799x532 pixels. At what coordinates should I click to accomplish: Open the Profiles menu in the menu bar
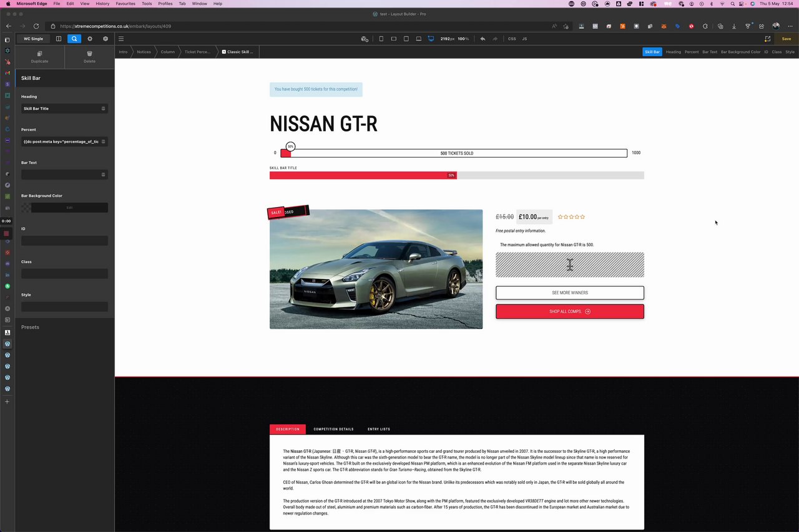click(165, 4)
